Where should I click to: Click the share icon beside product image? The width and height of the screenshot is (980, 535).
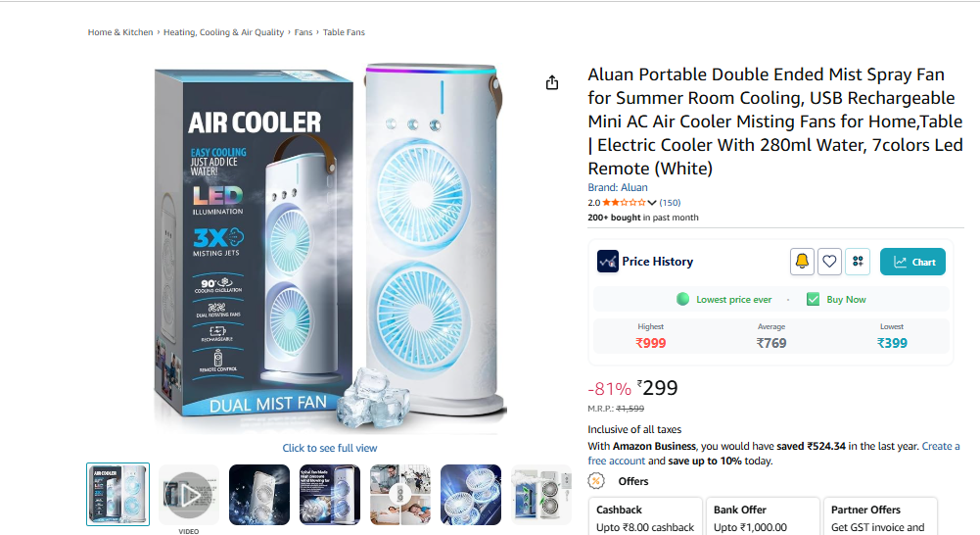[552, 82]
